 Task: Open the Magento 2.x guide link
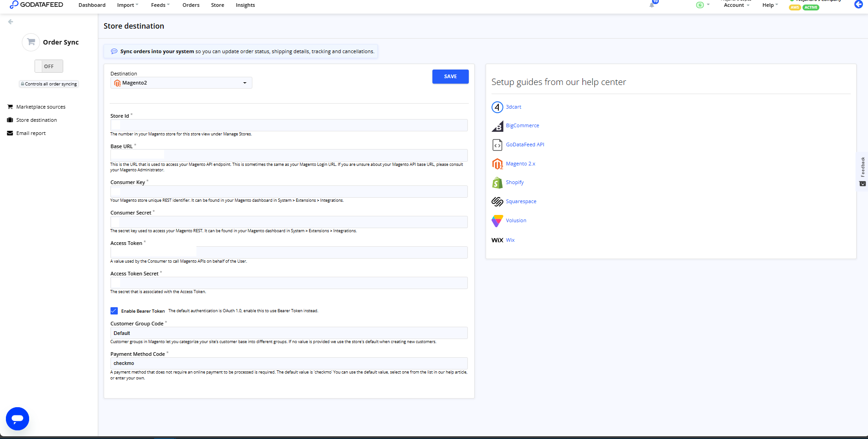tap(521, 164)
